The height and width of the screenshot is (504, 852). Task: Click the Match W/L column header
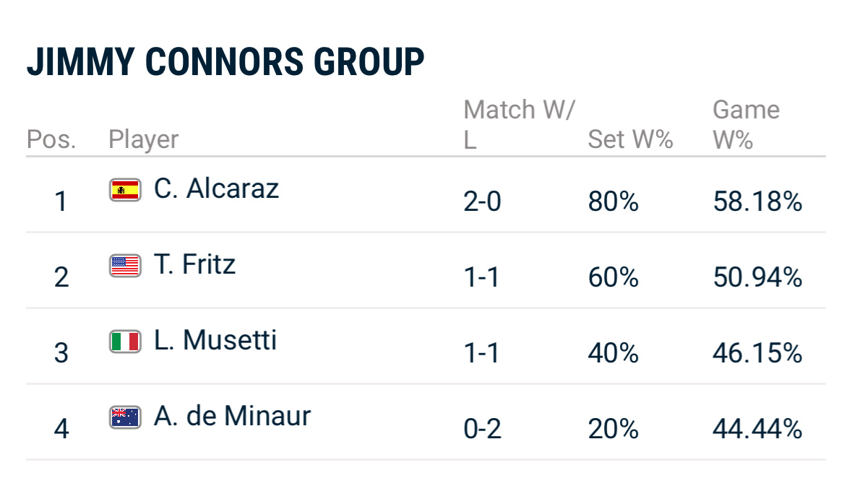pos(518,124)
